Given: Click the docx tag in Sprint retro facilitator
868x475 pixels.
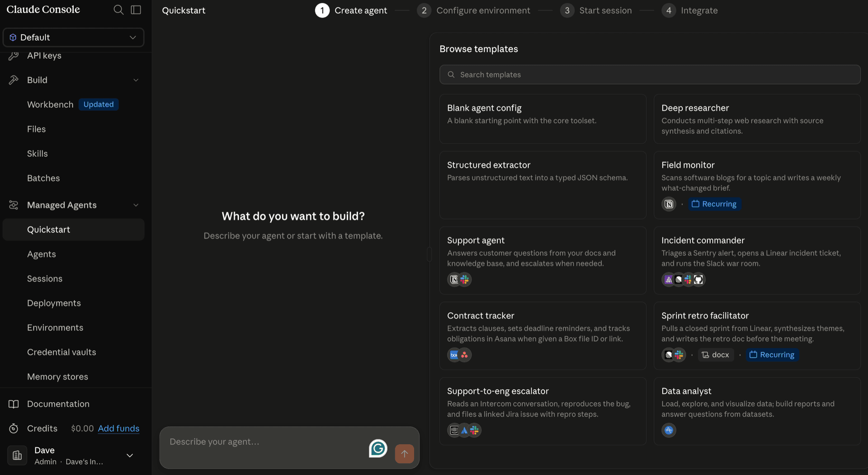Looking at the screenshot, I should click(x=715, y=355).
